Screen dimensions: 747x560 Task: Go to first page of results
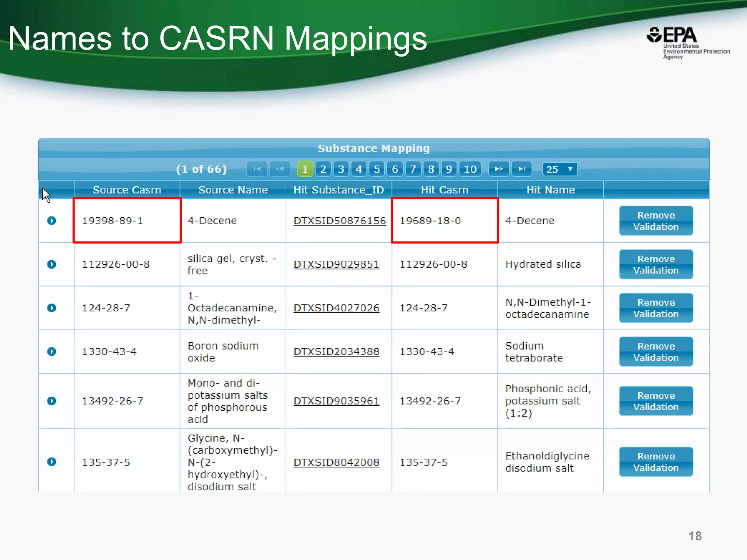[257, 169]
